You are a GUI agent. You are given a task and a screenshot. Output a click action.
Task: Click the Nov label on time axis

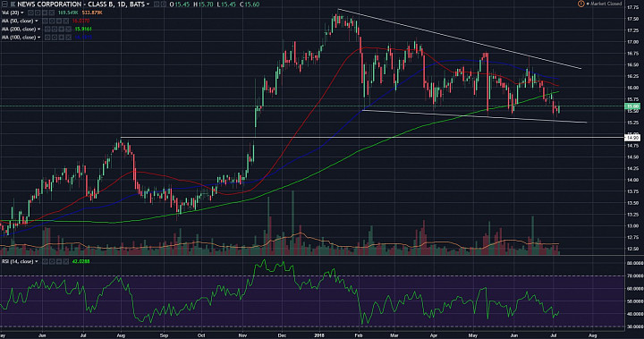click(x=241, y=335)
